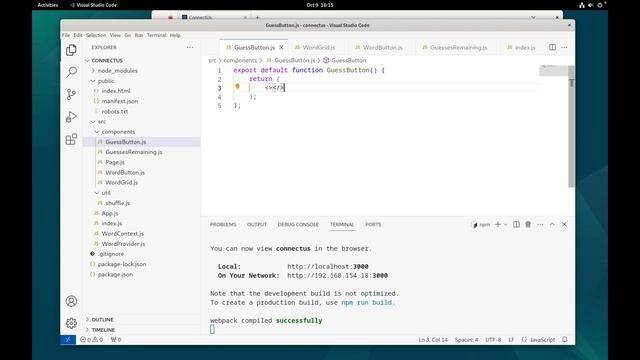Open notifications bell in status bar
This screenshot has height=360, width=640.
565,340
